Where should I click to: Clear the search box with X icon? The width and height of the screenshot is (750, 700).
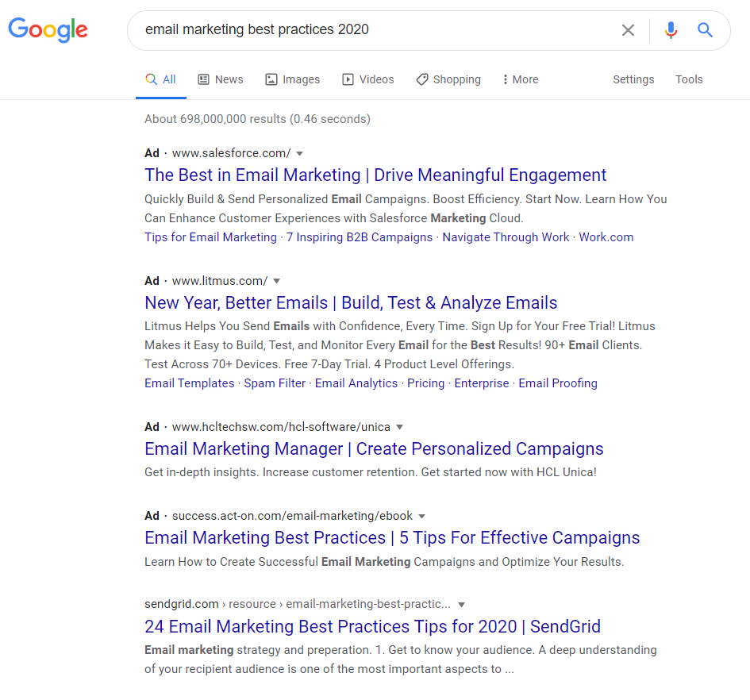pos(628,30)
